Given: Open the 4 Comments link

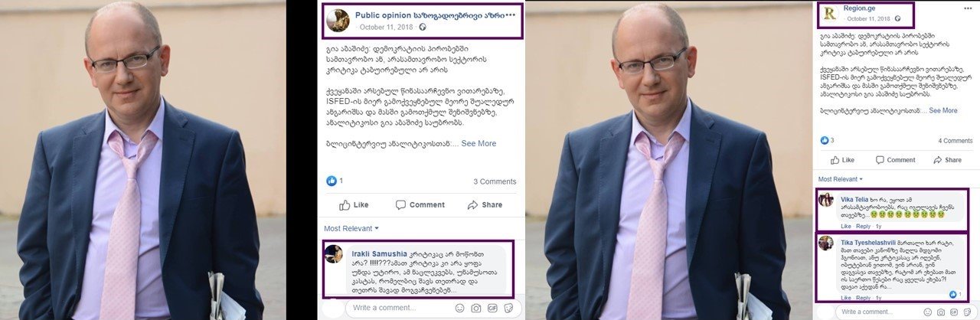Looking at the screenshot, I should tap(955, 141).
